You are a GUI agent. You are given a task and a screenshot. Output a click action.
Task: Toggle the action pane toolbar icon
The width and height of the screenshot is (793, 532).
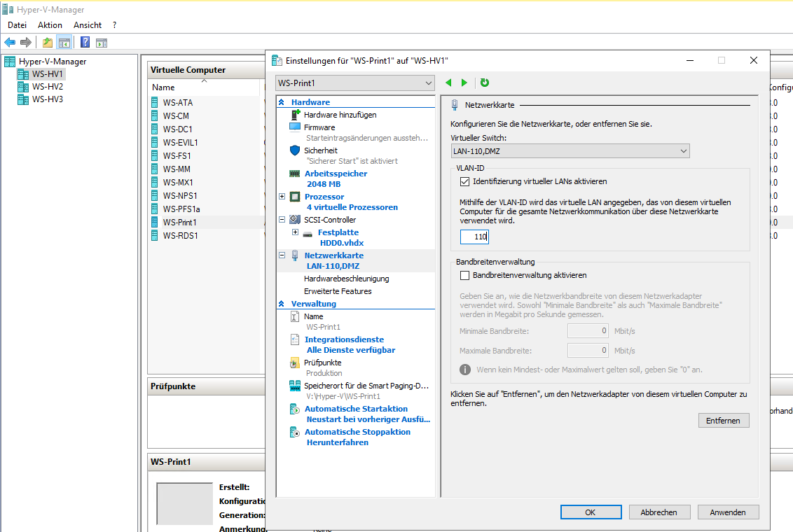[102, 43]
